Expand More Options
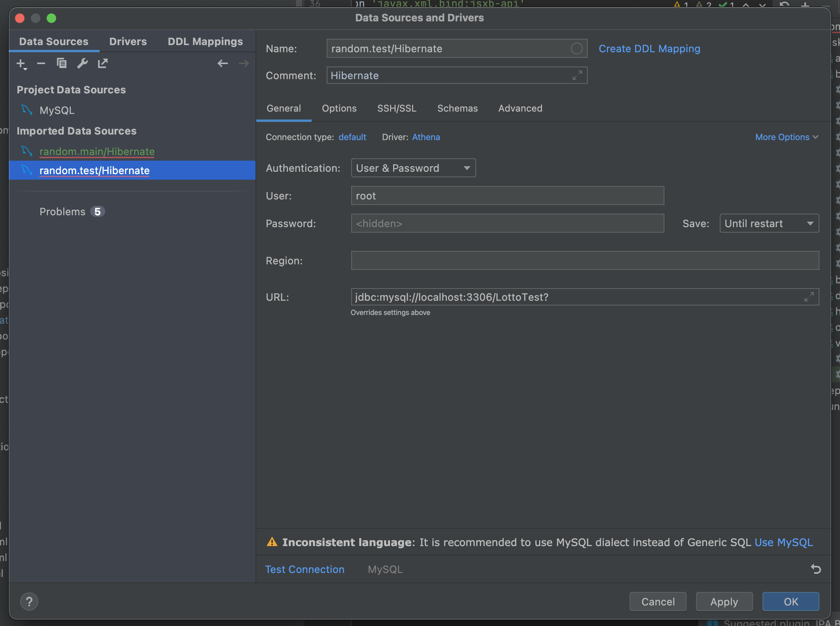 786,137
